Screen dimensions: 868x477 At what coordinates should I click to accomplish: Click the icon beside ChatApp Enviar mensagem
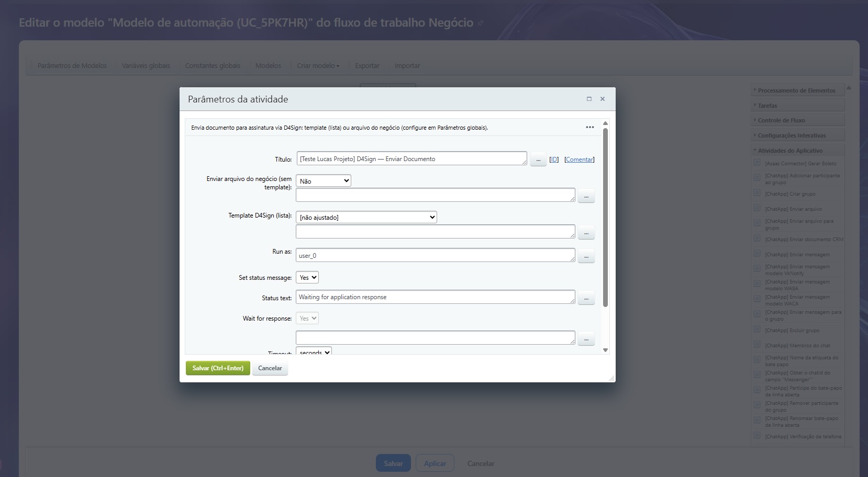tap(757, 254)
